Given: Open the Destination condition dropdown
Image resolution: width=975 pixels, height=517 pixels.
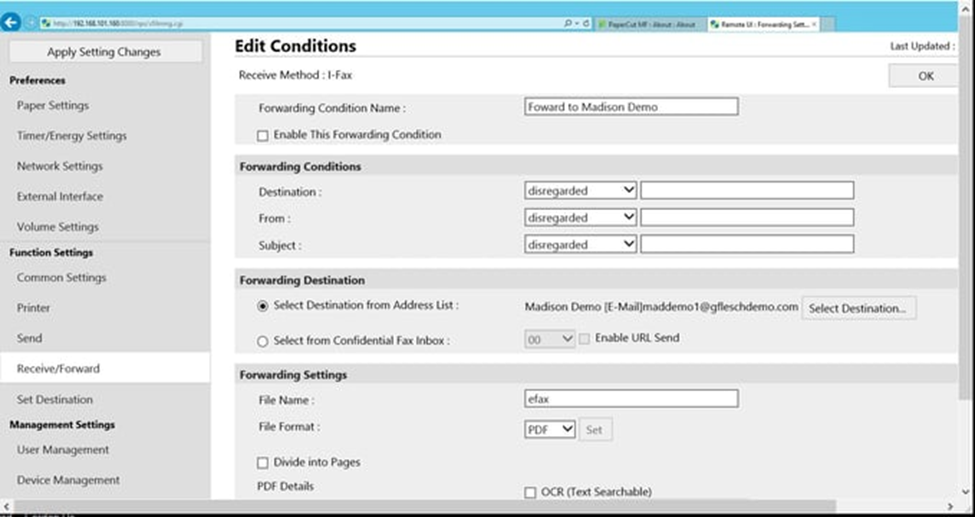Looking at the screenshot, I should (581, 190).
